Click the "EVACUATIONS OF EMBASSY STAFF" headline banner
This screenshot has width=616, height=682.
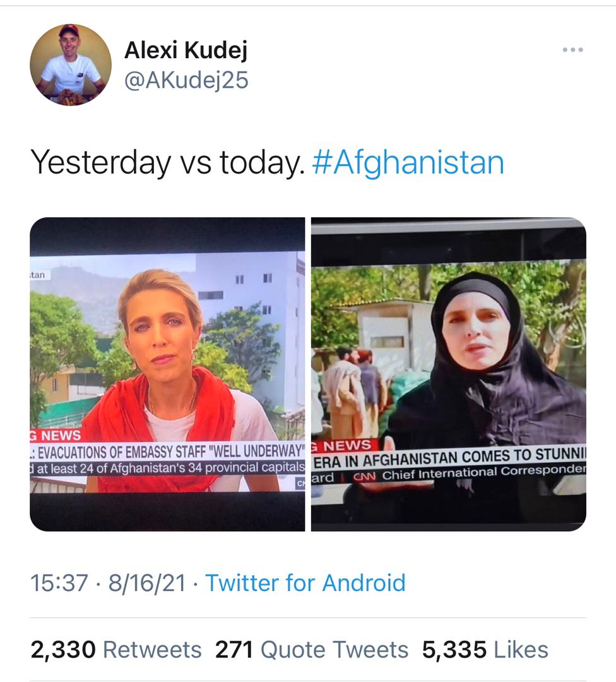[x=167, y=452]
